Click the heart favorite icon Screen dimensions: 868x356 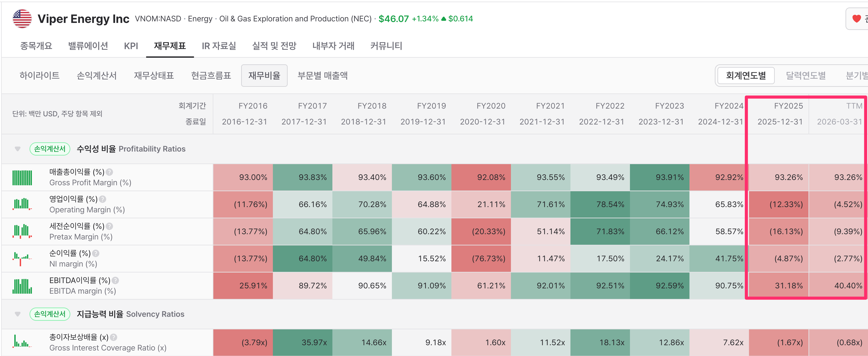point(856,19)
